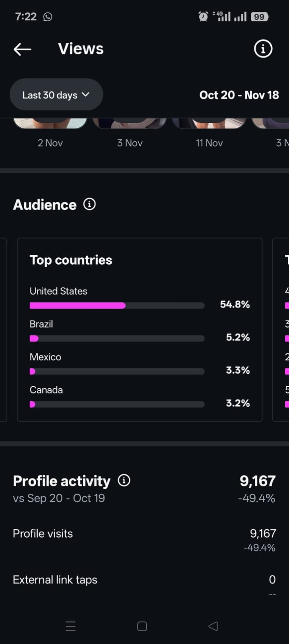Screen dimensions: 289x644
Task: Tap the WhatsApp notification icon in status bar
Action: coord(48,17)
